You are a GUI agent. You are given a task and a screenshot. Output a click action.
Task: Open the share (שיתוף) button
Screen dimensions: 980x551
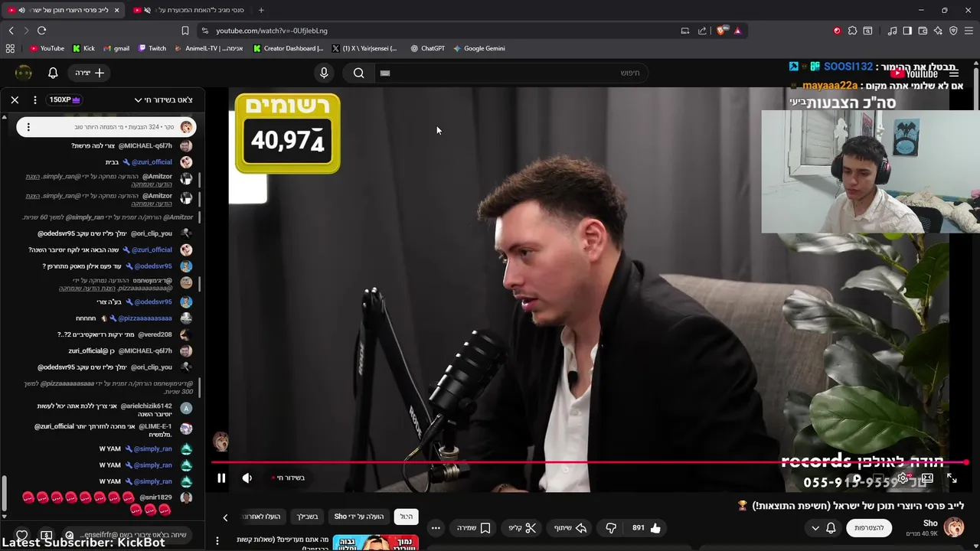(x=570, y=528)
